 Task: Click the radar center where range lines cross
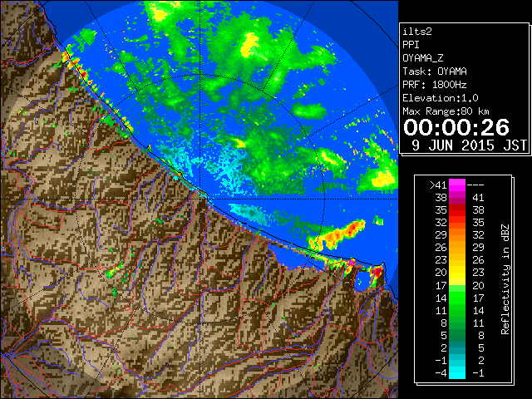(x=200, y=199)
